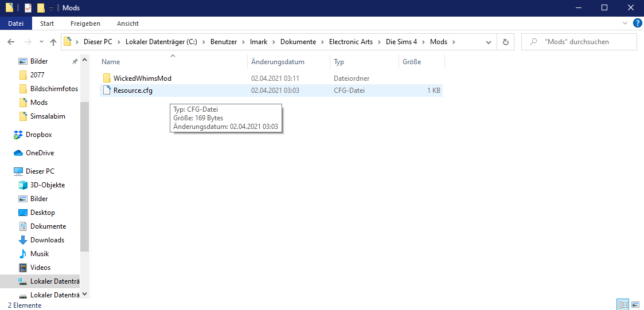Click the Musik note icon
This screenshot has height=310, width=644.
(23, 254)
